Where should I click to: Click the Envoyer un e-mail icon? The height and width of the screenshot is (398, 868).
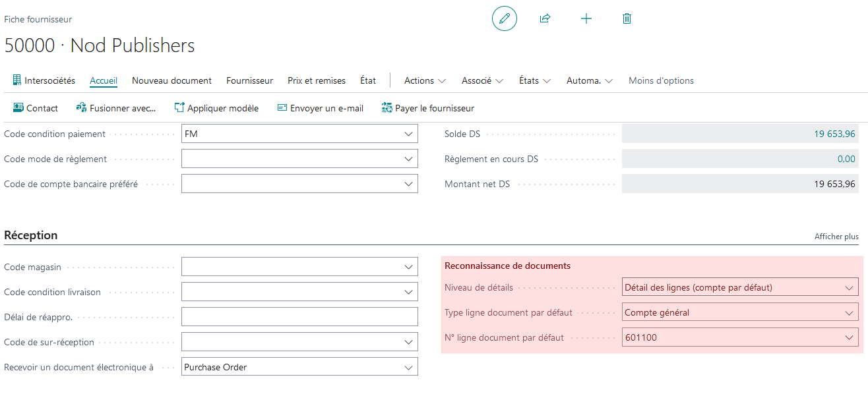click(282, 108)
